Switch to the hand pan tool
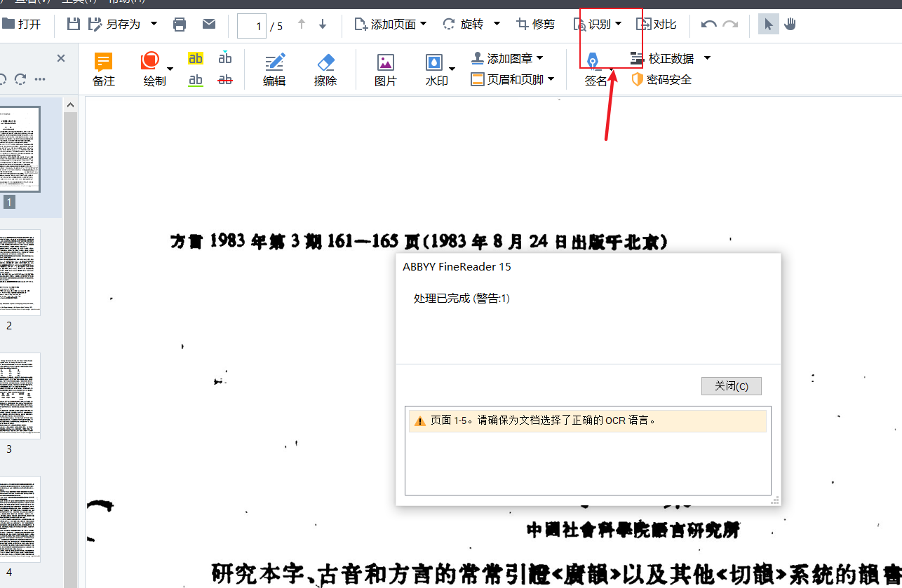The height and width of the screenshot is (588, 902). click(x=790, y=25)
